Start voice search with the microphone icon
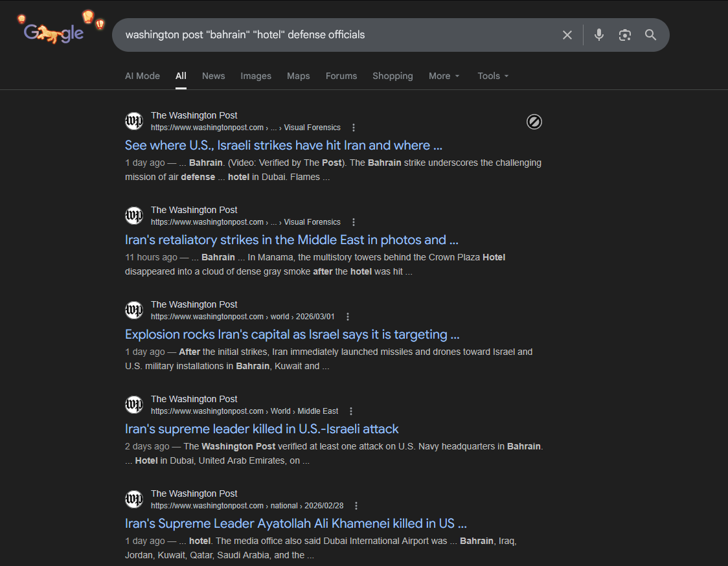The image size is (728, 566). (x=599, y=35)
